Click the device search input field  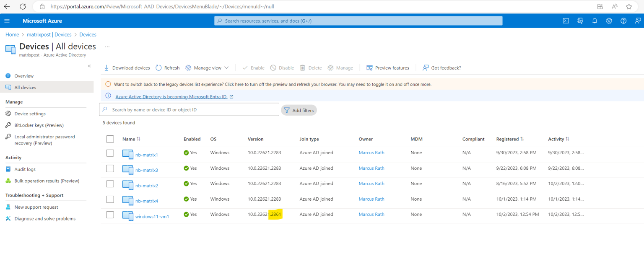coord(189,109)
